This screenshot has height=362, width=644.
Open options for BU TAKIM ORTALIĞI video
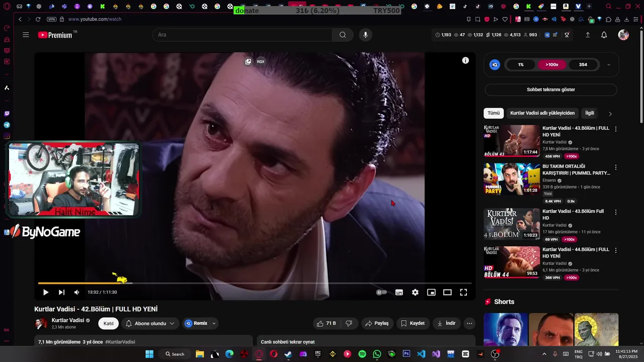click(615, 167)
